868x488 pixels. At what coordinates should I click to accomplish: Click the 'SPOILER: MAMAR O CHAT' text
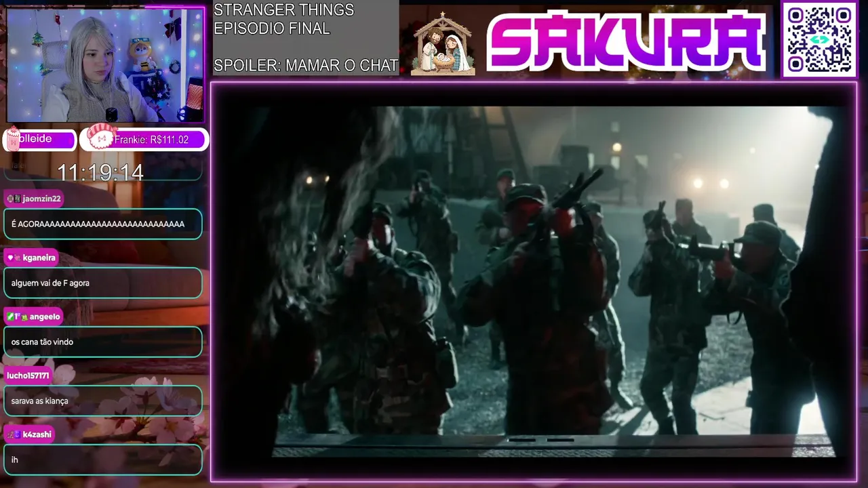(306, 66)
